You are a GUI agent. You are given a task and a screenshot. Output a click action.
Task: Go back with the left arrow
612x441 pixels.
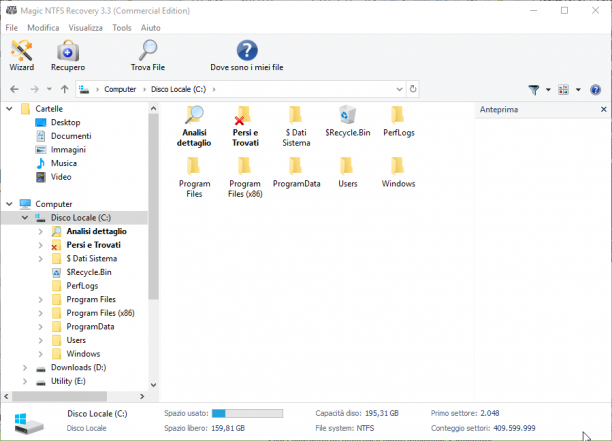(14, 89)
